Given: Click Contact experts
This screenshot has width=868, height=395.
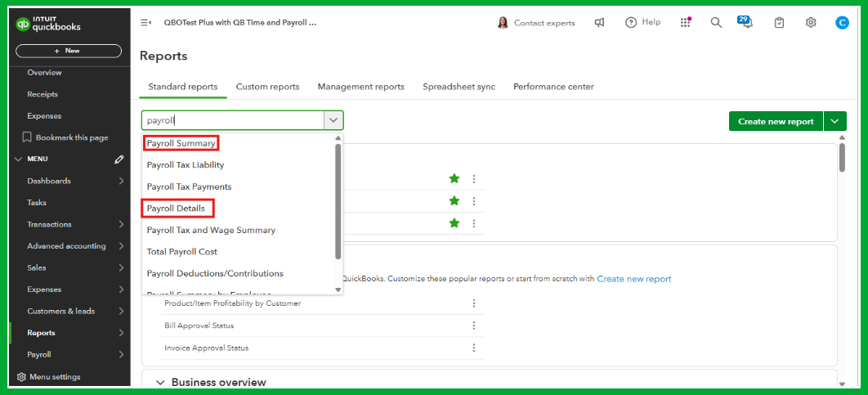Looking at the screenshot, I should tap(536, 23).
